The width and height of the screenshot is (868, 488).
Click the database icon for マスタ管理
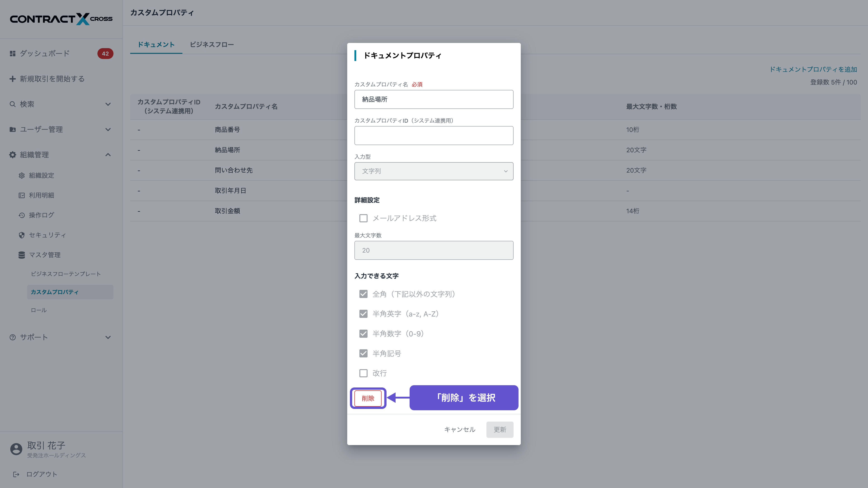[x=21, y=255]
